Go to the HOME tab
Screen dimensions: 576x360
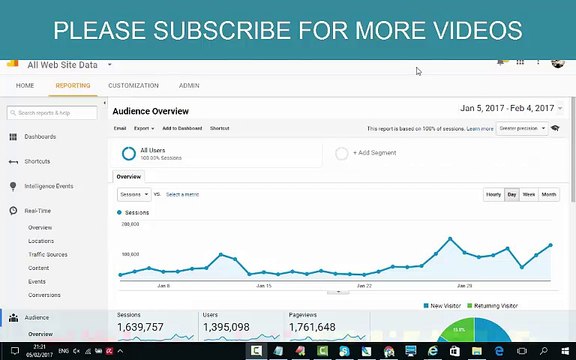(x=25, y=86)
